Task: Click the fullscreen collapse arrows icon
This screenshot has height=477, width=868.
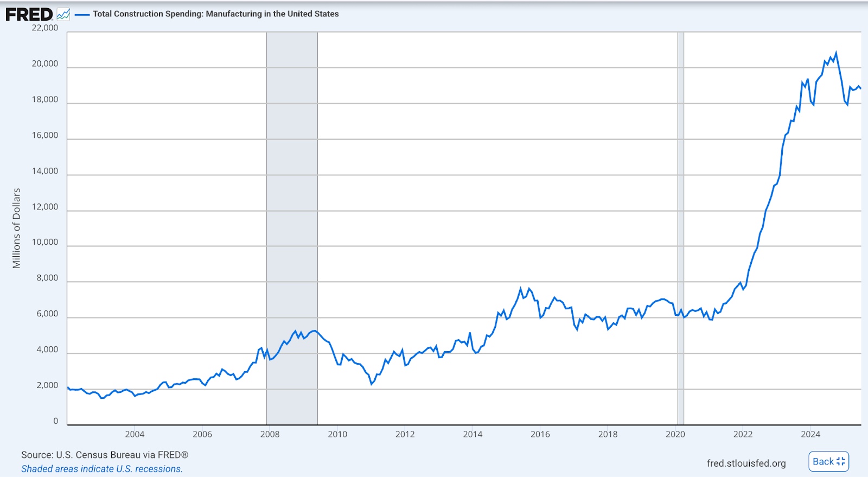Action: click(x=840, y=461)
